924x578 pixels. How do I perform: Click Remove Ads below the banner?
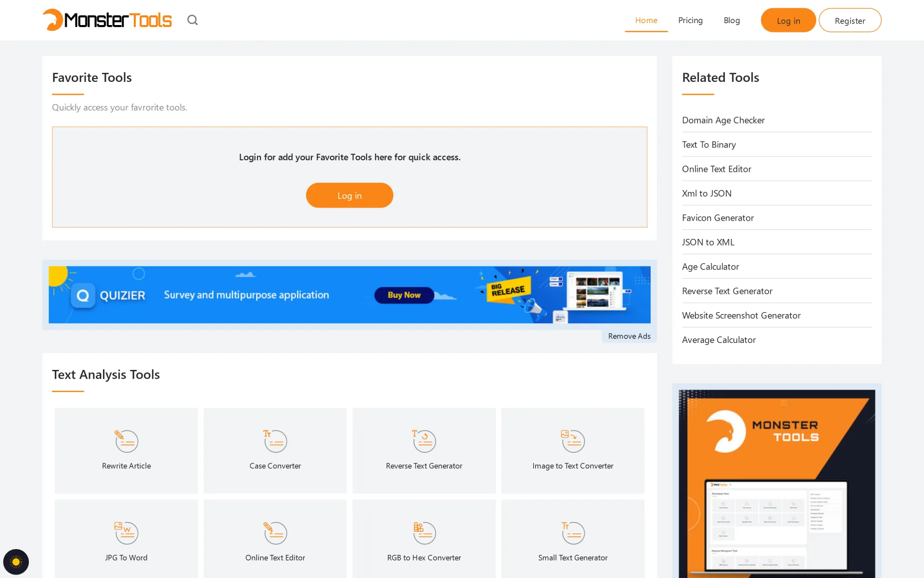(629, 336)
